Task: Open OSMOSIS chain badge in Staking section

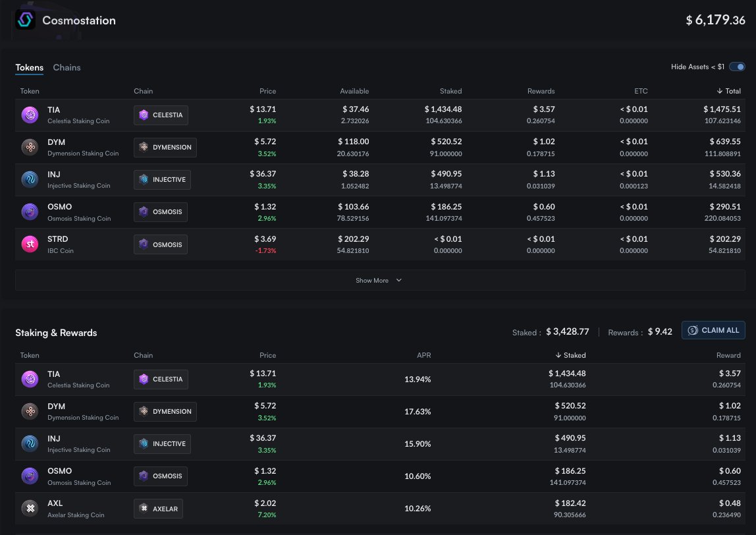Action: point(161,476)
